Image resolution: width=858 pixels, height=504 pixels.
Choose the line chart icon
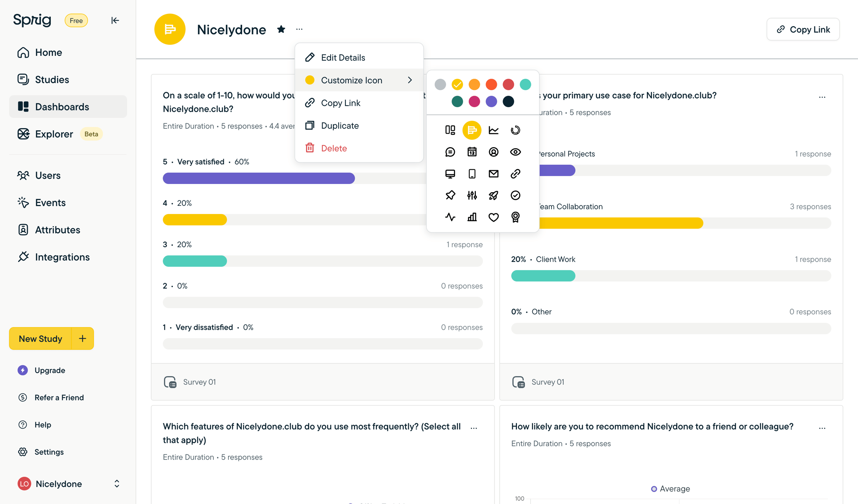point(493,130)
